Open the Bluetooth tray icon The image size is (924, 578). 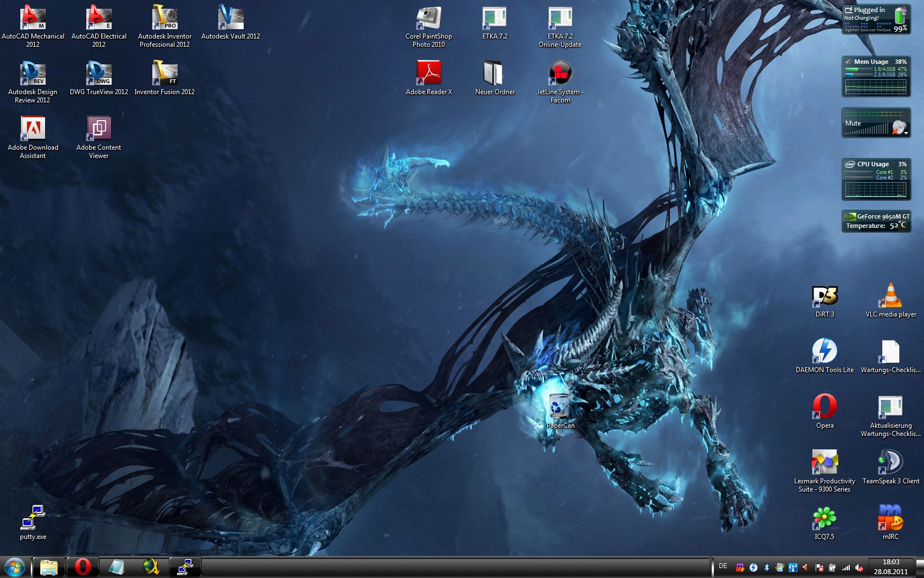(x=767, y=568)
